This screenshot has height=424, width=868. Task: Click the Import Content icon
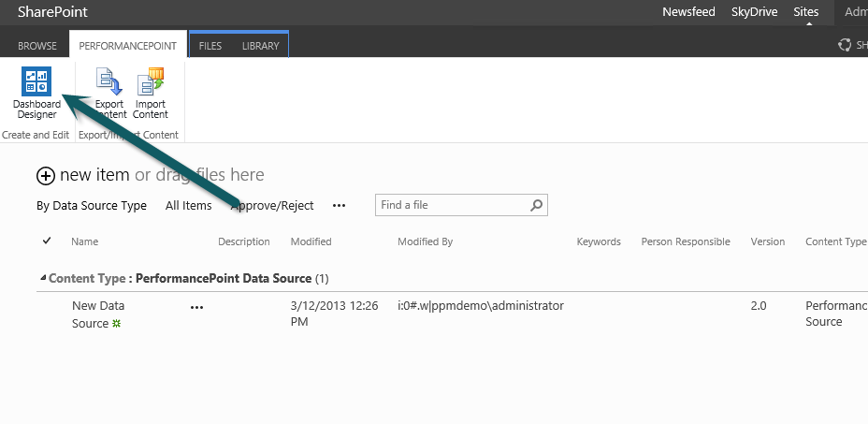[151, 80]
